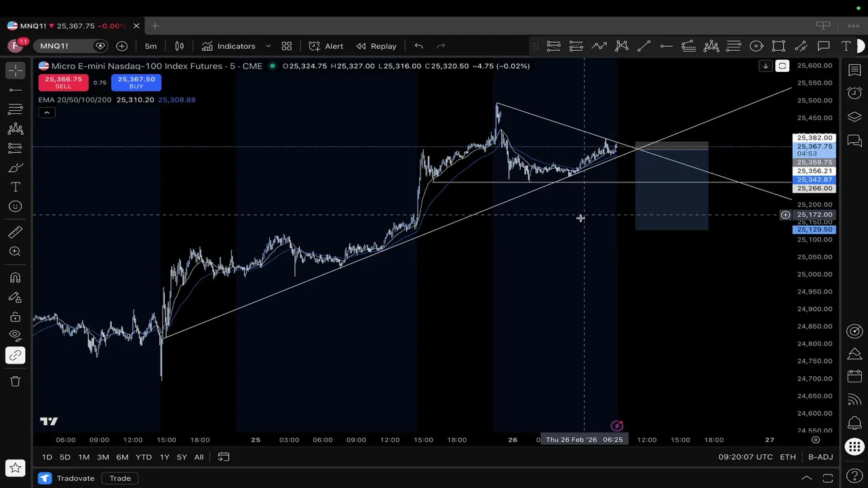Screen dimensions: 868x488
Task: Click the scroll to latest bar arrow
Action: [x=766, y=66]
